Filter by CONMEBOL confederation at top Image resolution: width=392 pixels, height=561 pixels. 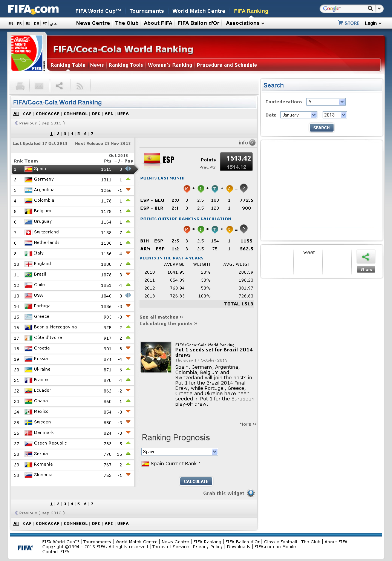coord(76,113)
